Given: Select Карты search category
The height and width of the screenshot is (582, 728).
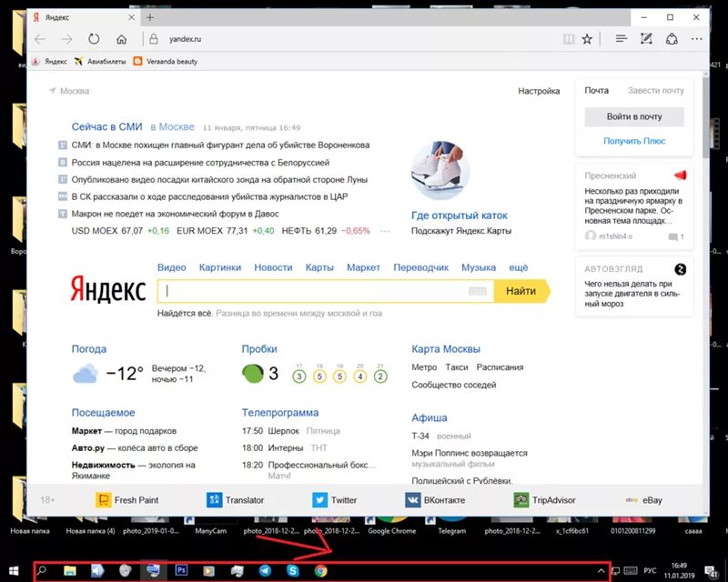Looking at the screenshot, I should click(x=319, y=267).
